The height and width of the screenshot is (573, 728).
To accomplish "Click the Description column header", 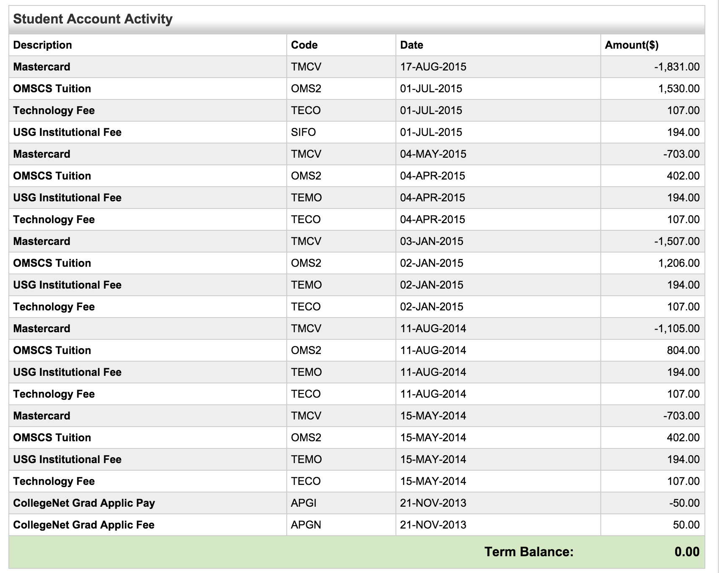I will pyautogui.click(x=42, y=45).
